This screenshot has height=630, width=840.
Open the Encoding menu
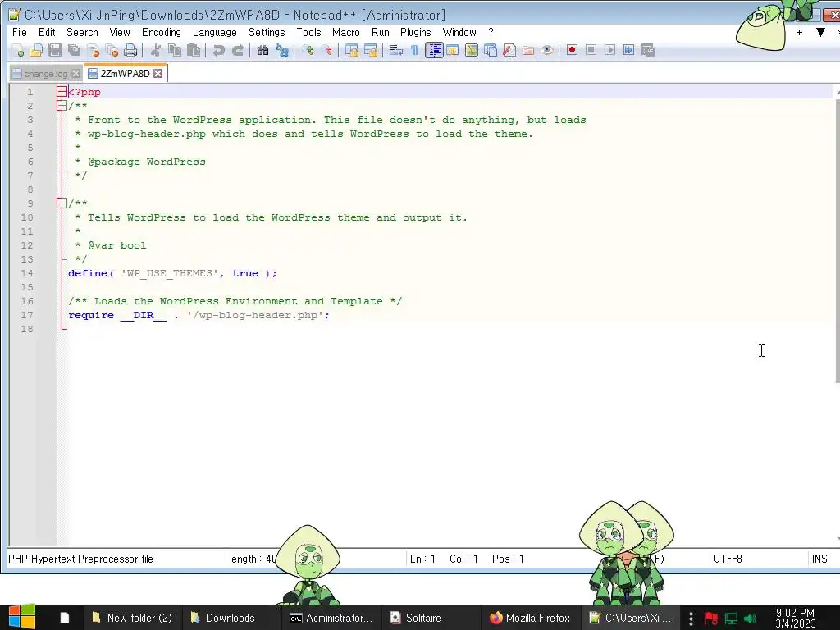pos(162,32)
